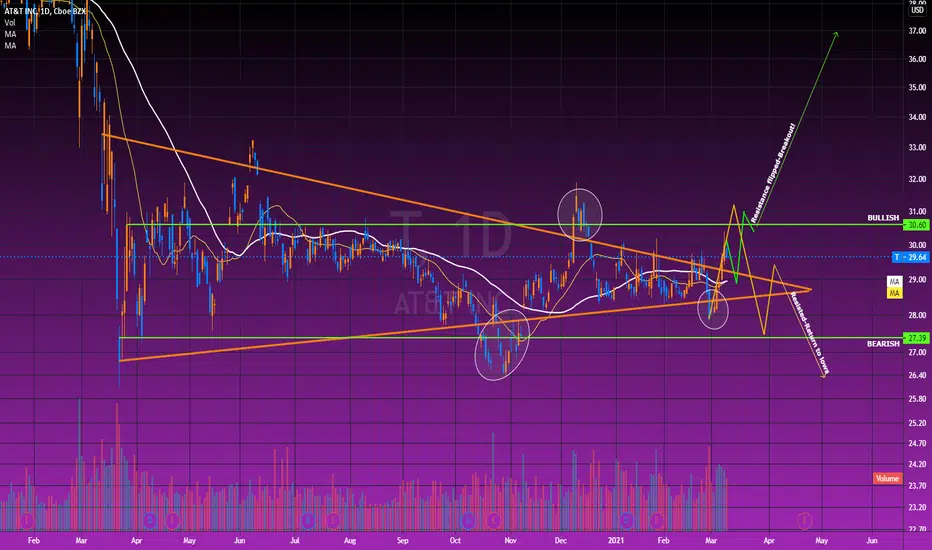This screenshot has height=550, width=932.
Task: Click the yellow MA price-scale label
Action: (x=894, y=293)
